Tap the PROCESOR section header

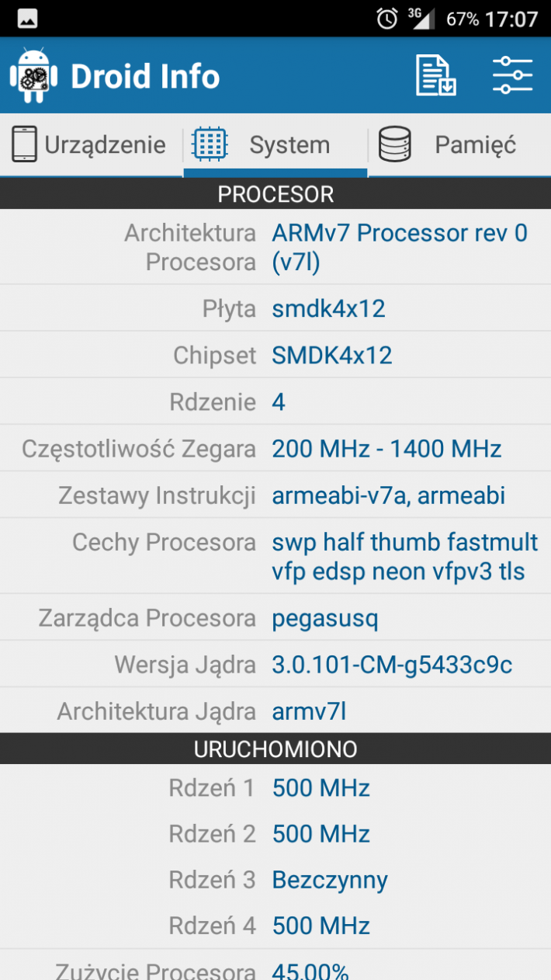click(x=275, y=193)
